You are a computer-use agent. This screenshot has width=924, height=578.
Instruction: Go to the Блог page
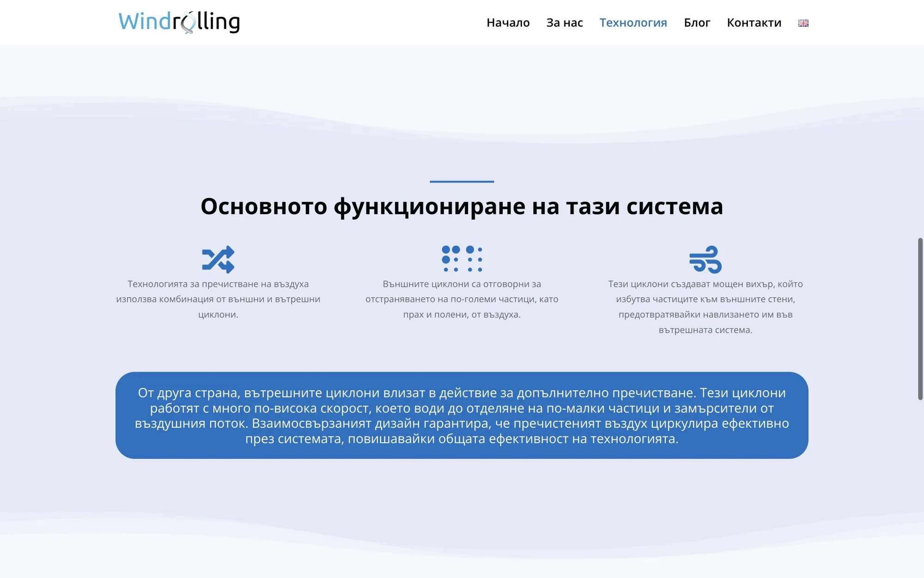pos(697,23)
